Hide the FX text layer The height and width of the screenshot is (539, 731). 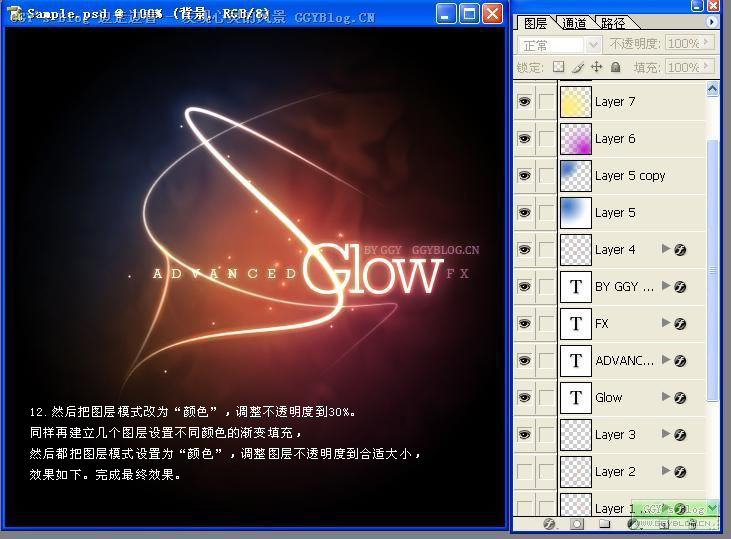[x=524, y=324]
